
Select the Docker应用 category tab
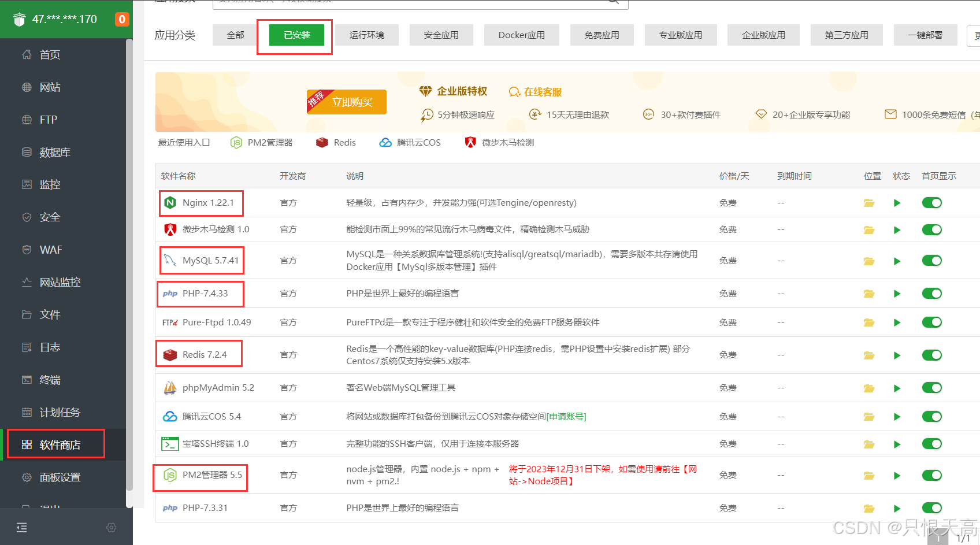(x=522, y=35)
